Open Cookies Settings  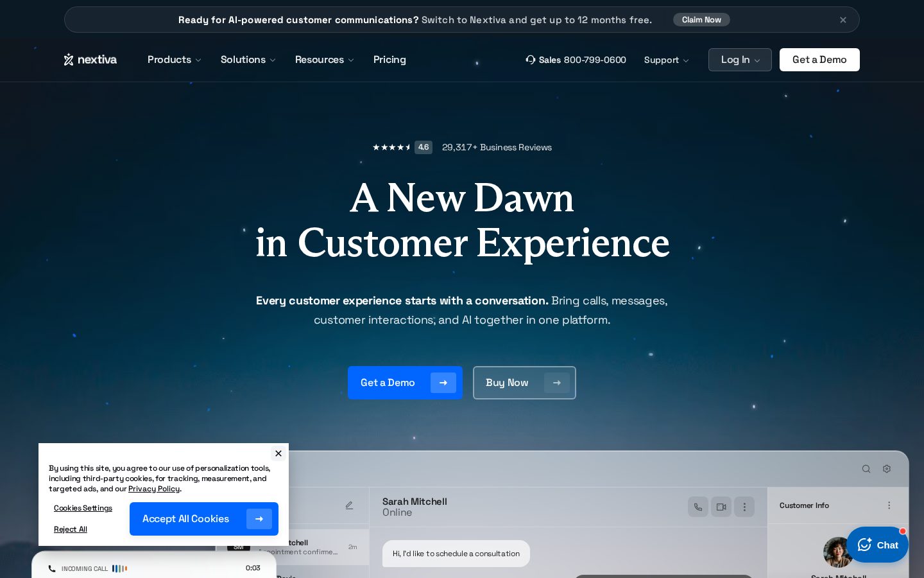pos(83,508)
